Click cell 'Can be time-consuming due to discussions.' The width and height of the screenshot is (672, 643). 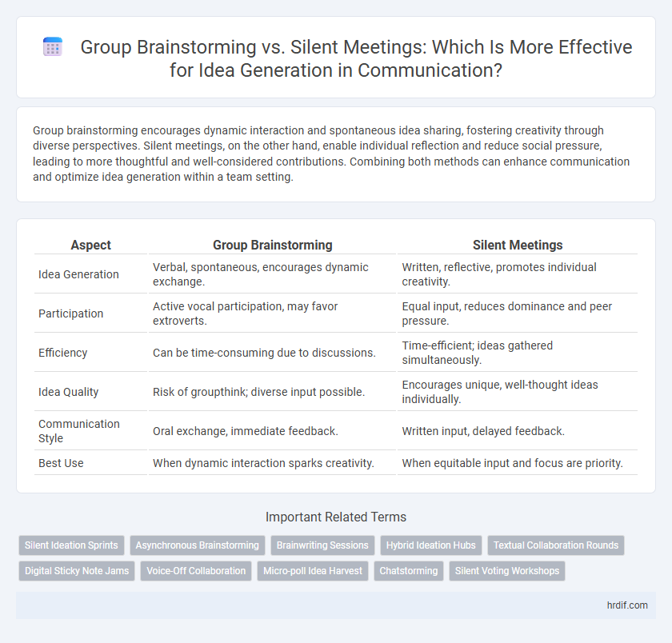[273, 353]
